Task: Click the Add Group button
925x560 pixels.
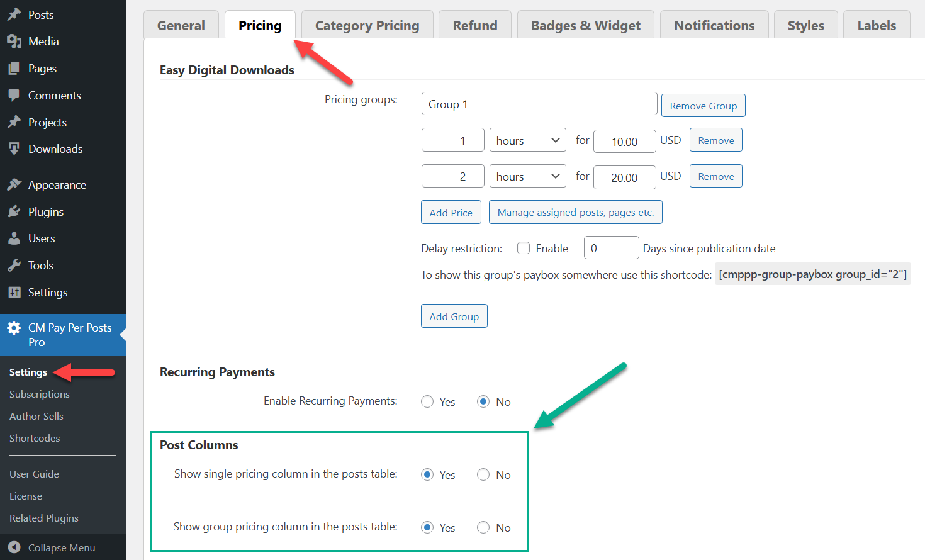Action: click(454, 316)
